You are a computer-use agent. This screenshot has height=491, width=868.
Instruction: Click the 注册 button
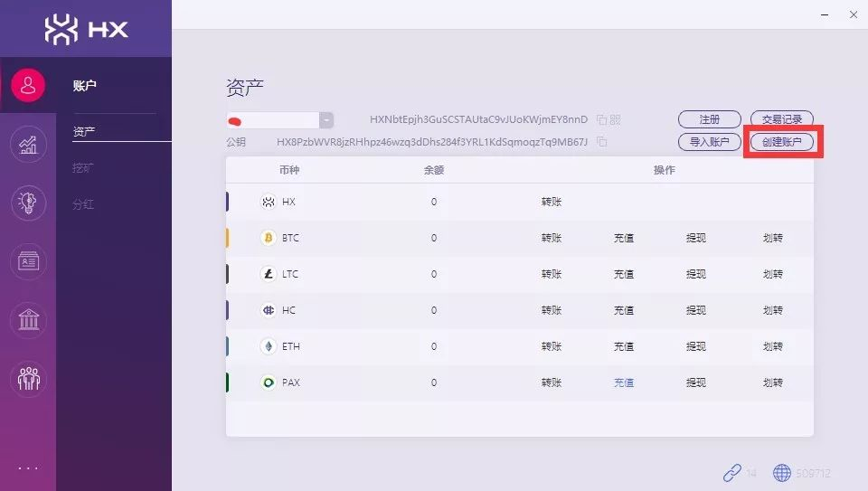709,119
